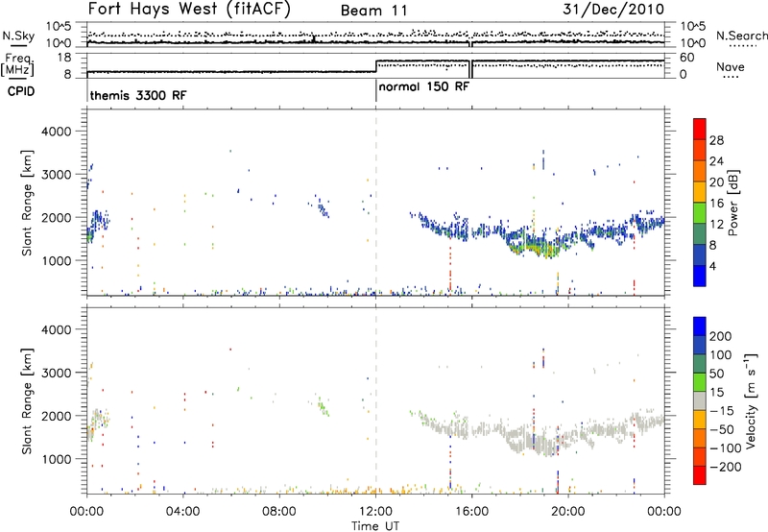Click the '28' tick on Power scale
Screen dimensions: 768x532
[716, 140]
